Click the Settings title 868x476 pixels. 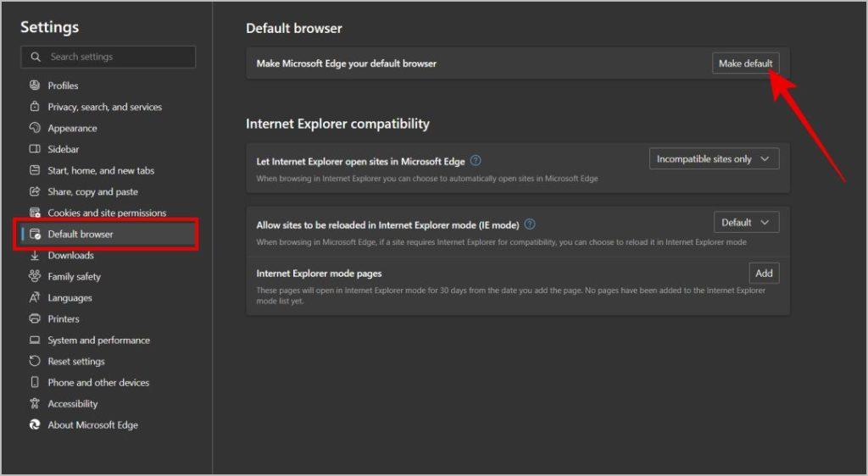(x=50, y=27)
